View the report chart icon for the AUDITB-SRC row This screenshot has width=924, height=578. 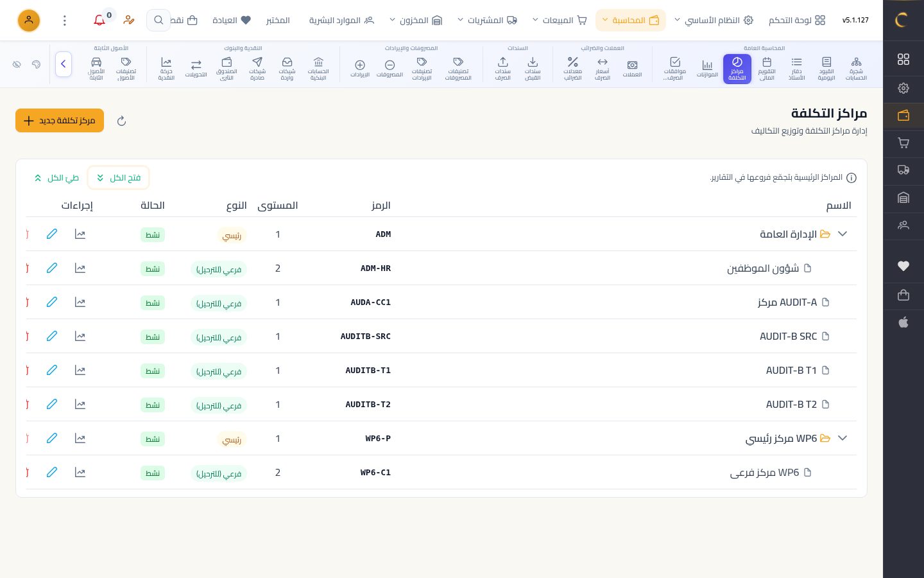tap(80, 336)
